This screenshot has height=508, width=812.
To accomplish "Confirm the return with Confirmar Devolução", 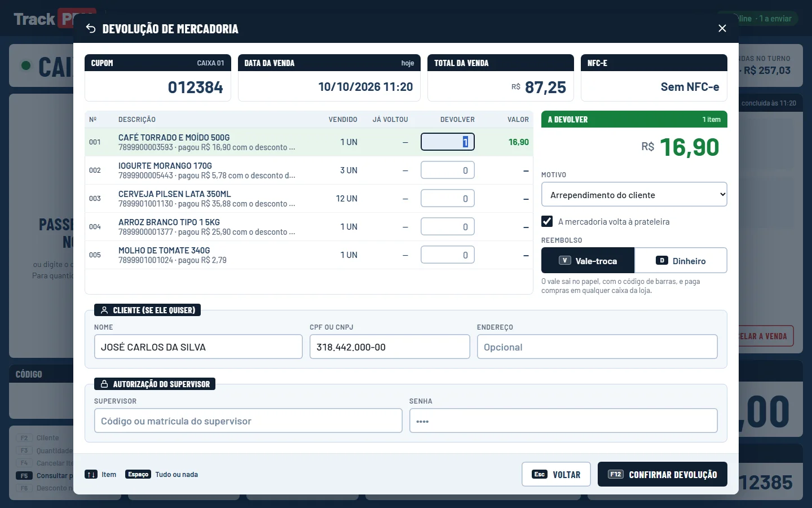I will pos(663,474).
